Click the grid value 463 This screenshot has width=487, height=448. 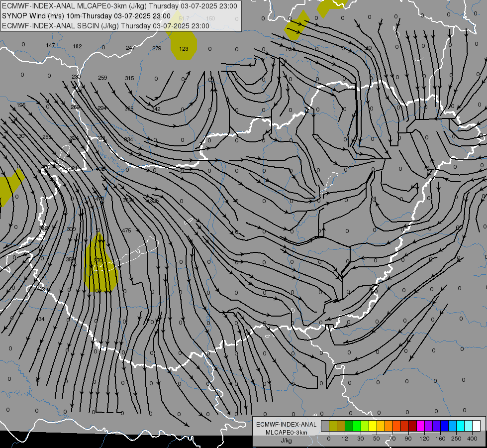click(x=99, y=199)
